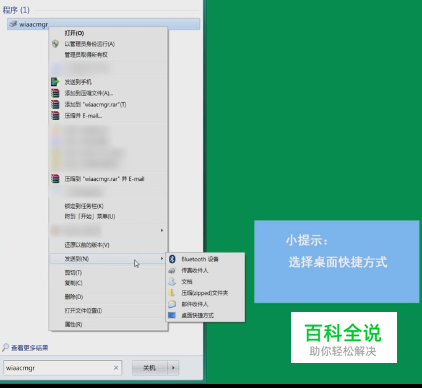
Task: Select 打开文件位置(I)
Action: click(83, 311)
